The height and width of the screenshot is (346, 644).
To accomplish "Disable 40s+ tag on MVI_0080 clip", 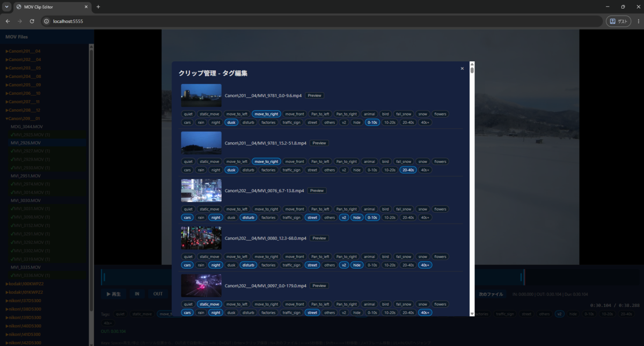I will [x=425, y=265].
